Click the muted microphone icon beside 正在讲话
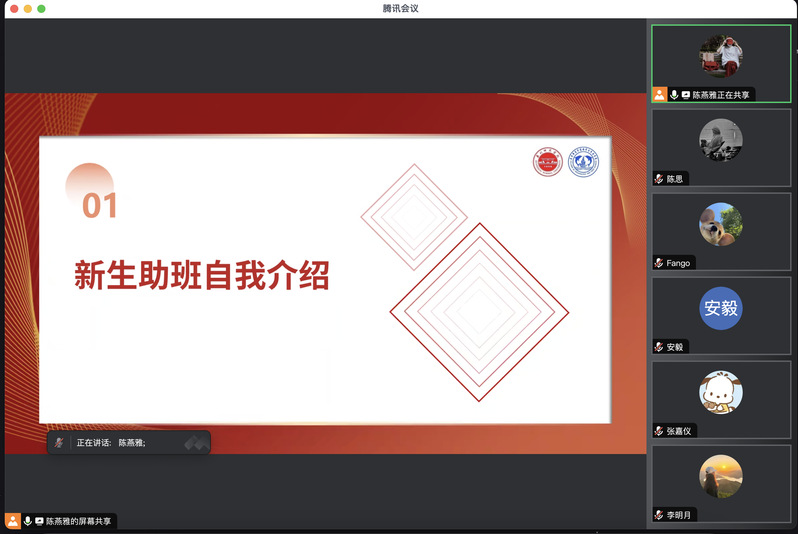This screenshot has height=534, width=798. [59, 442]
